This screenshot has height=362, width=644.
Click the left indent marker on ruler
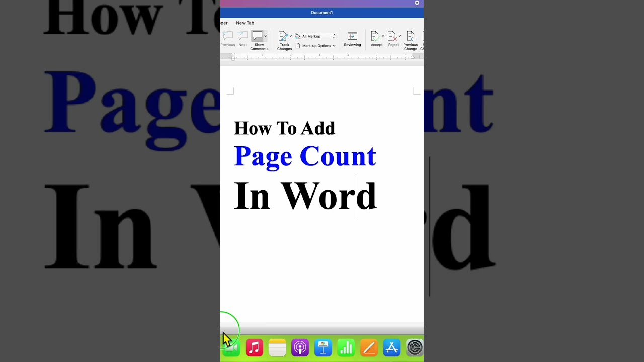click(233, 57)
